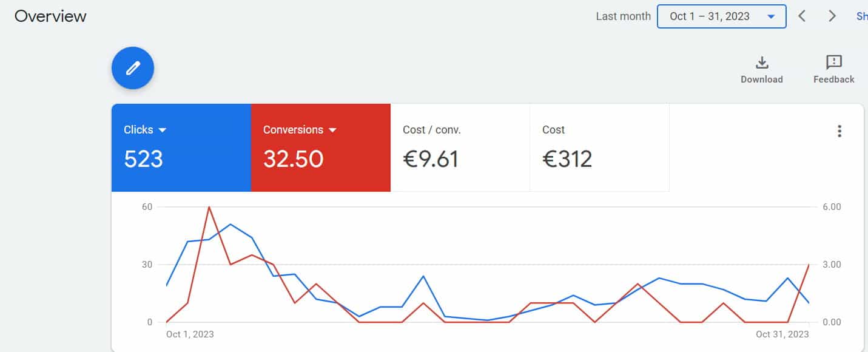This screenshot has width=868, height=352.
Task: Open the three-dot more options menu
Action: click(839, 131)
